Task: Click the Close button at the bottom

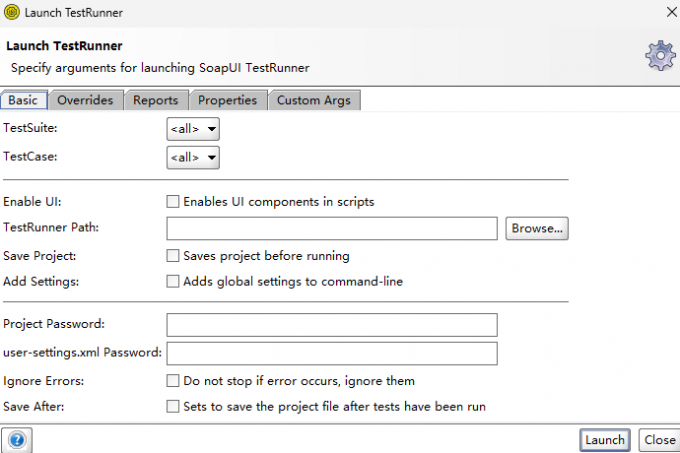Action: click(660, 440)
